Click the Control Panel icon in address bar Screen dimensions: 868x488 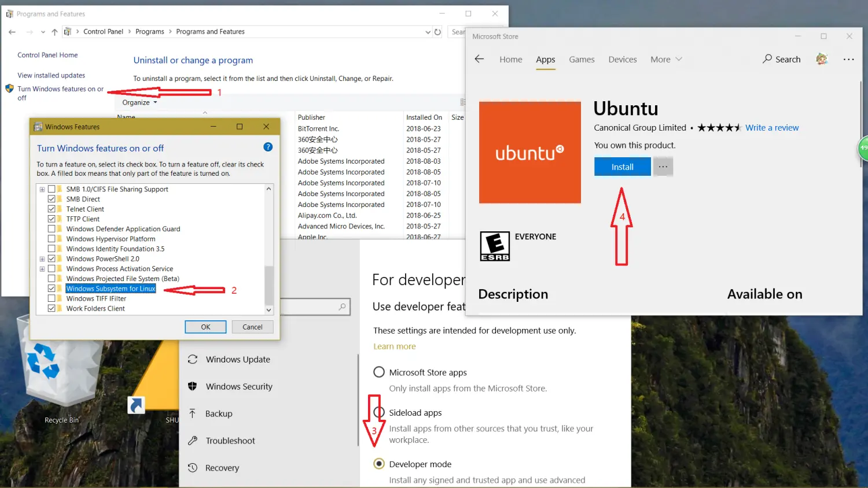tap(68, 32)
